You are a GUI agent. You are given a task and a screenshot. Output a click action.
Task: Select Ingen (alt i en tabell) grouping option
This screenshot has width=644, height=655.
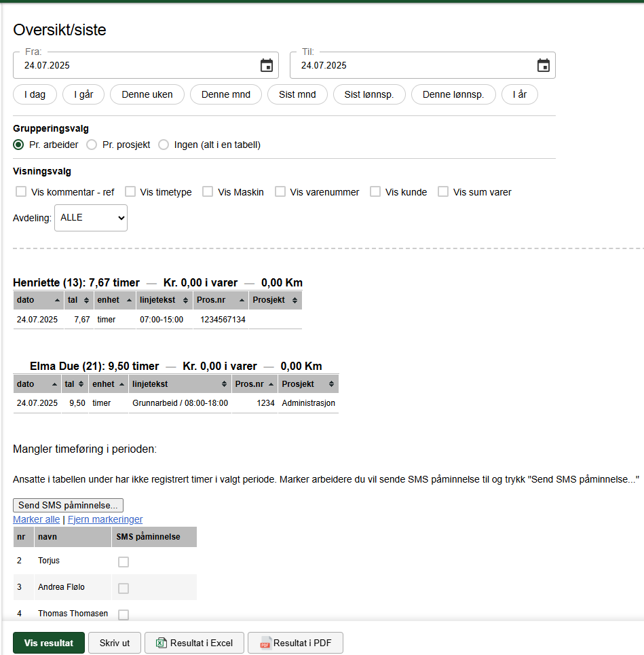coord(164,145)
